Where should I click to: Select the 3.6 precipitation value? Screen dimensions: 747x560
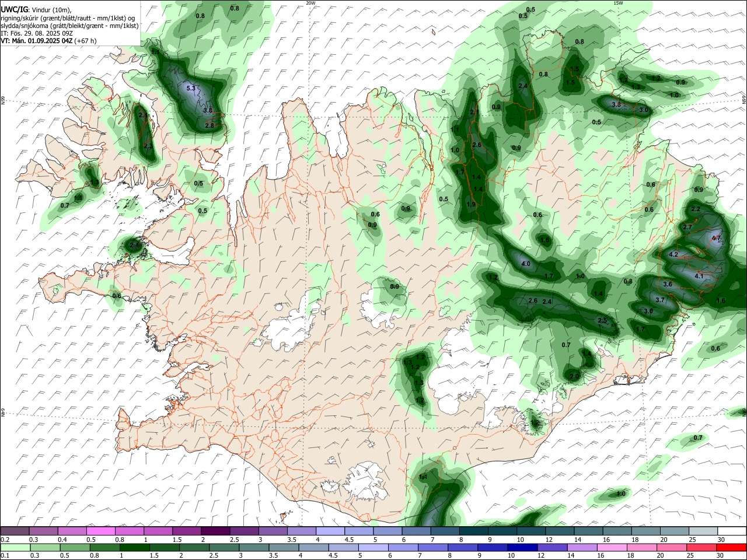coord(668,284)
